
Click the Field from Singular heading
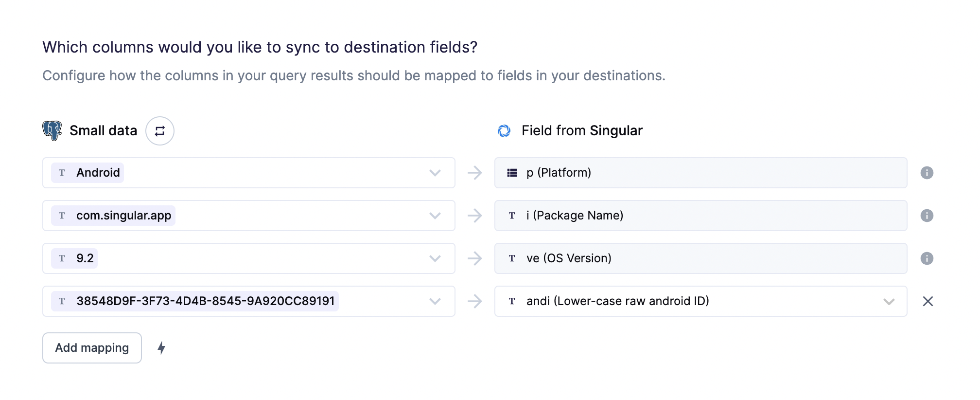582,131
